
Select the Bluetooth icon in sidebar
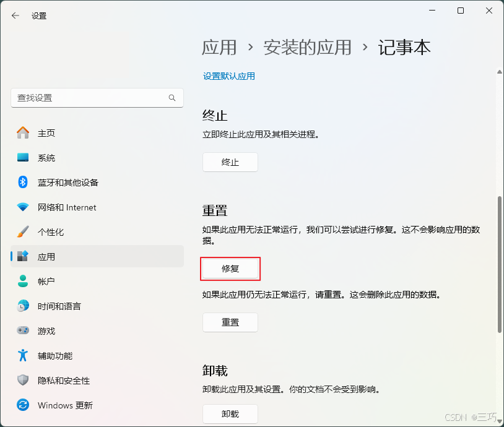click(x=23, y=183)
